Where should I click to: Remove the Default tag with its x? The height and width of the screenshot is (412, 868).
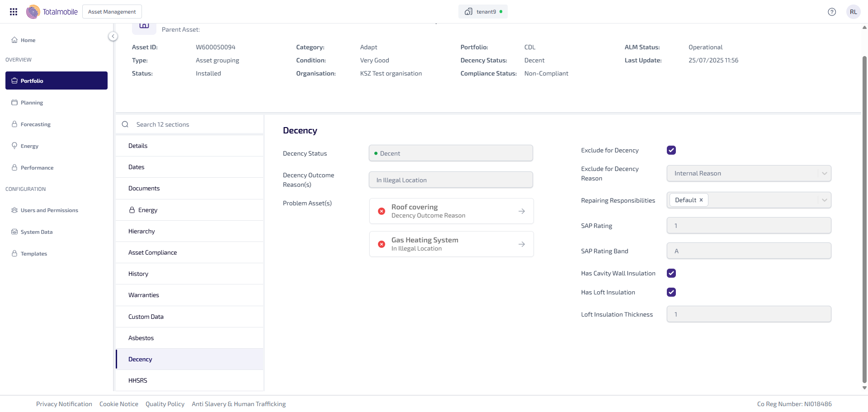(x=701, y=200)
